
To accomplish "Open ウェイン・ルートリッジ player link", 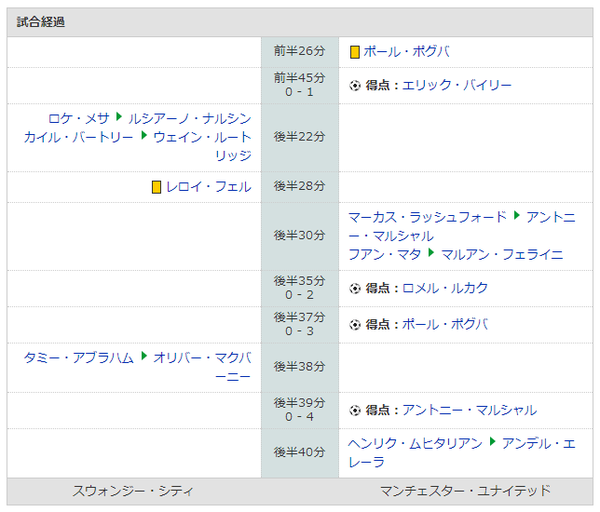I will point(202,146).
